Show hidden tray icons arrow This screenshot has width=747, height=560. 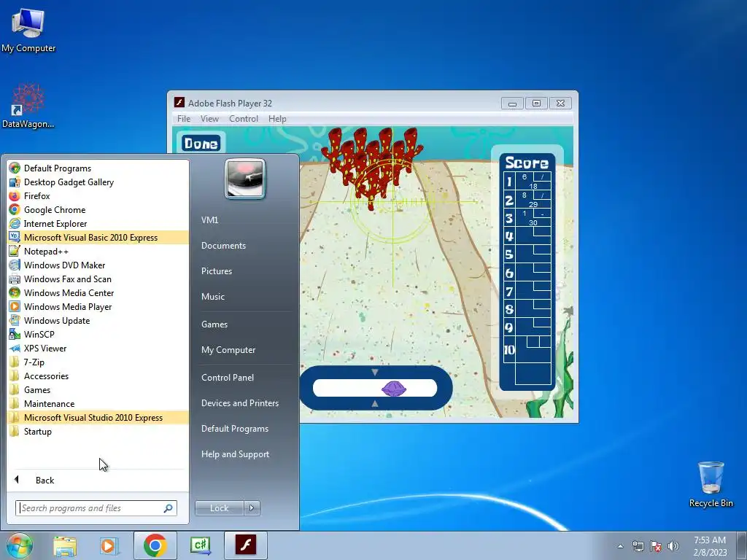pos(620,546)
